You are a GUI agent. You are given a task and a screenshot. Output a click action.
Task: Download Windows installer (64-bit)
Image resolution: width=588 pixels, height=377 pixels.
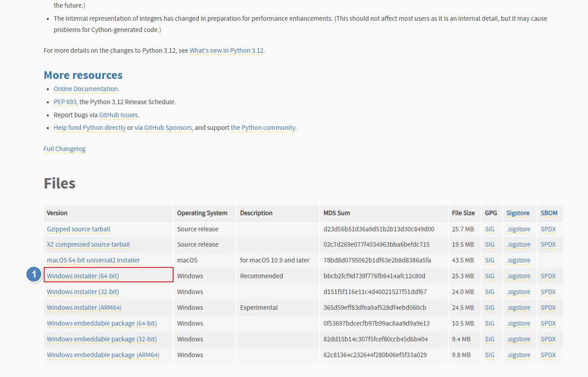(x=83, y=276)
